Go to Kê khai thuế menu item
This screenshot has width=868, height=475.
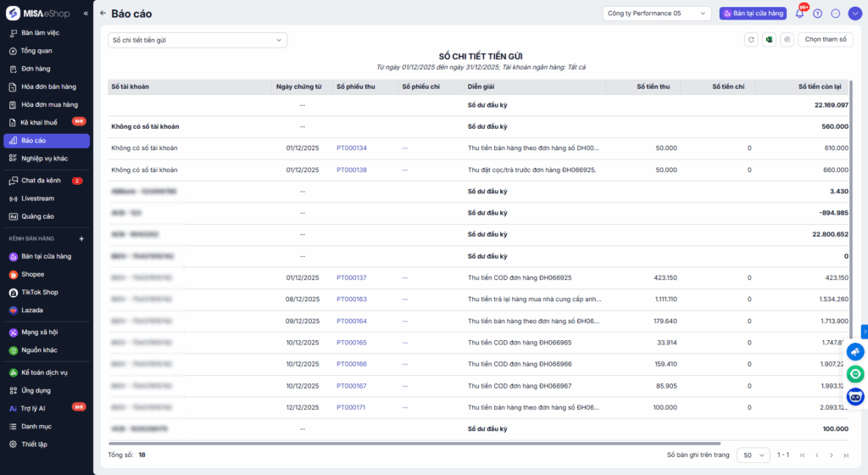(39, 122)
